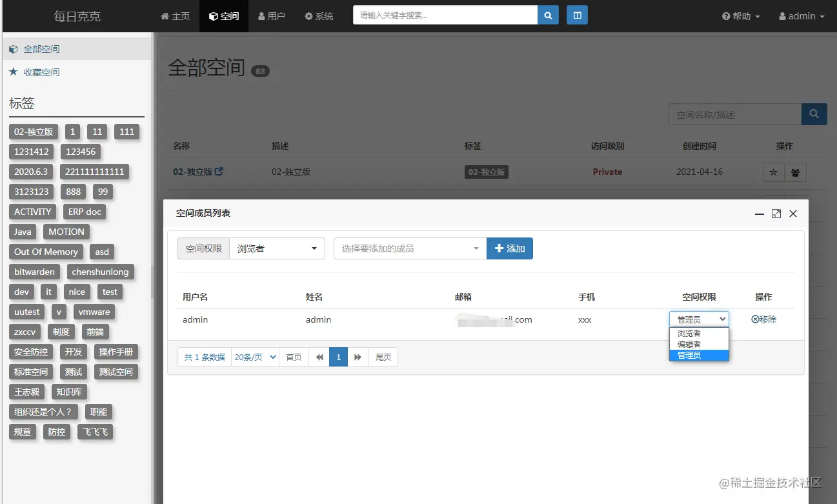Filter by the bitwarden tag
Image resolution: width=837 pixels, height=504 pixels.
click(35, 272)
